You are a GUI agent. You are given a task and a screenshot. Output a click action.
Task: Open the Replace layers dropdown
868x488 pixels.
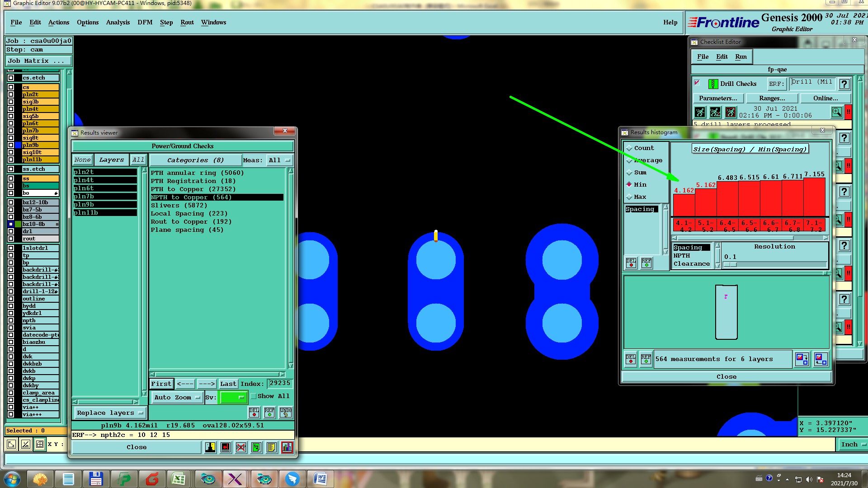tap(109, 413)
